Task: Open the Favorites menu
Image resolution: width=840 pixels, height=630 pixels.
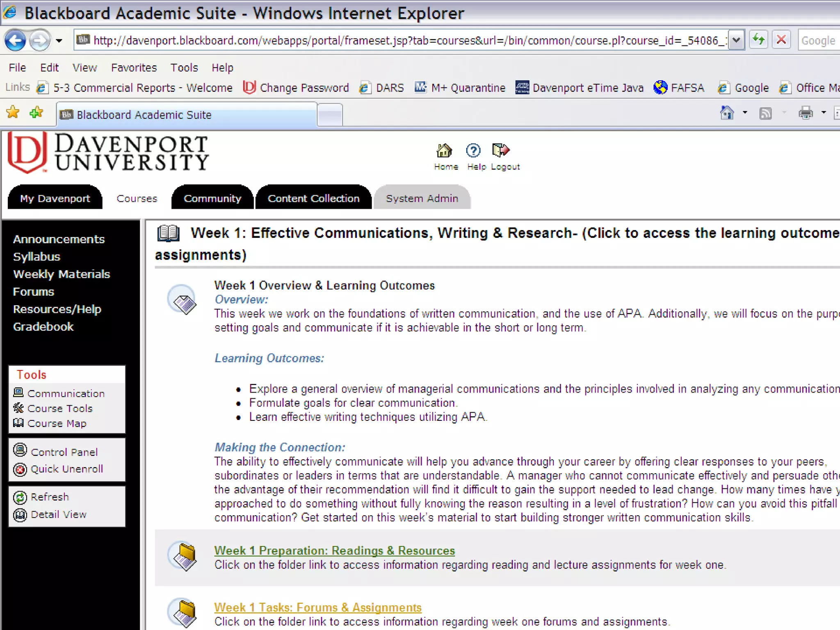Action: pyautogui.click(x=134, y=68)
